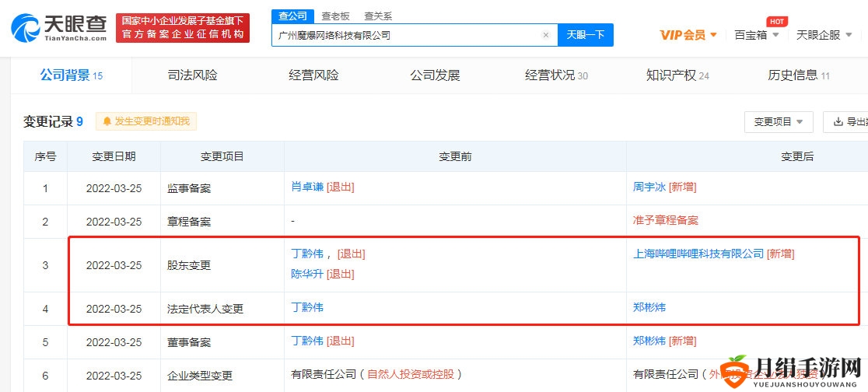Click the 天眼一下 search button

click(585, 35)
